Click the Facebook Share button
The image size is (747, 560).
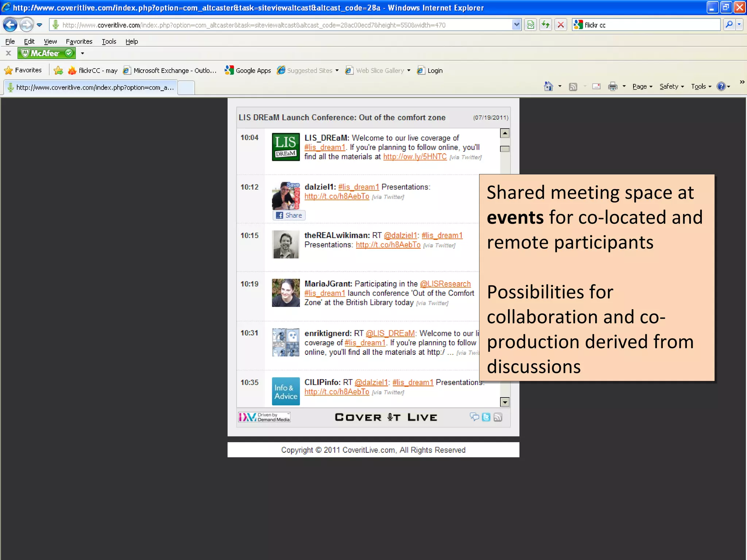289,215
